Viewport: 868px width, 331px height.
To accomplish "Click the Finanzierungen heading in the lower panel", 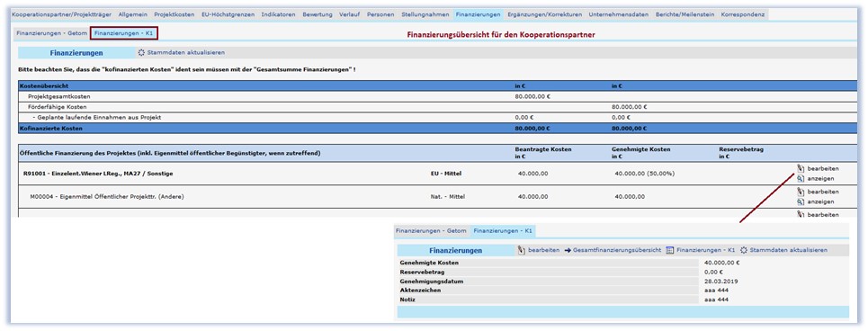I will [456, 250].
